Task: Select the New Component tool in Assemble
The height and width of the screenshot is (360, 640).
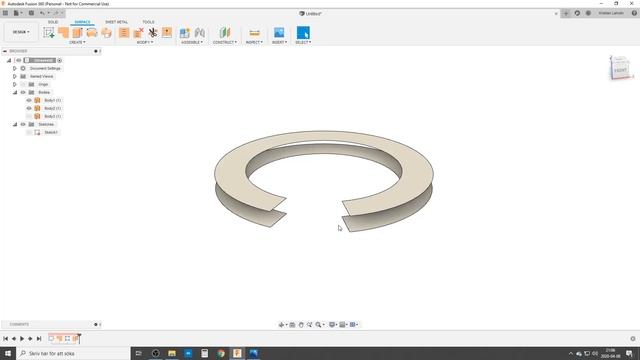Action: (x=184, y=33)
